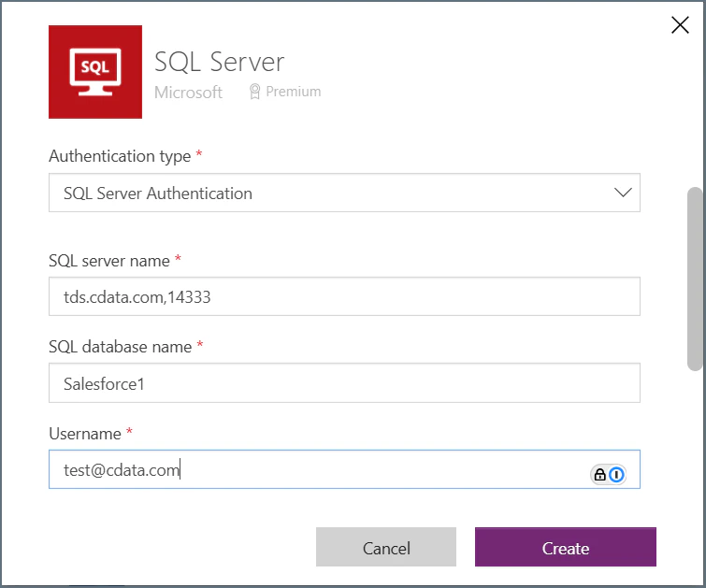Click the purple Create button
This screenshot has width=706, height=588.
[566, 547]
